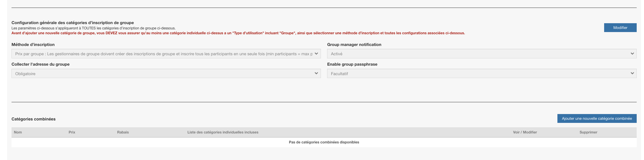Click the blue Modifier button
Screen dimensions: 644x160
[x=620, y=28]
